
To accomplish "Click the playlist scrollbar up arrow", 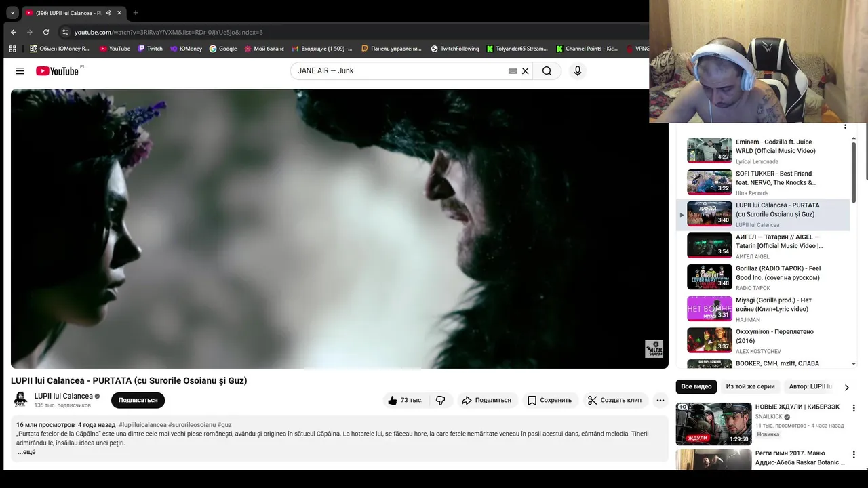I will point(853,138).
